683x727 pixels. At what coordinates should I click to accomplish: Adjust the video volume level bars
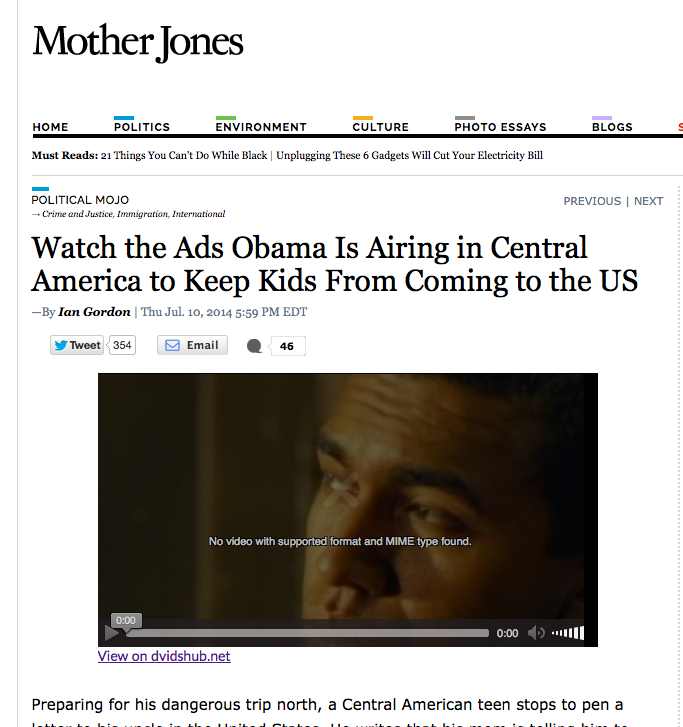click(568, 633)
